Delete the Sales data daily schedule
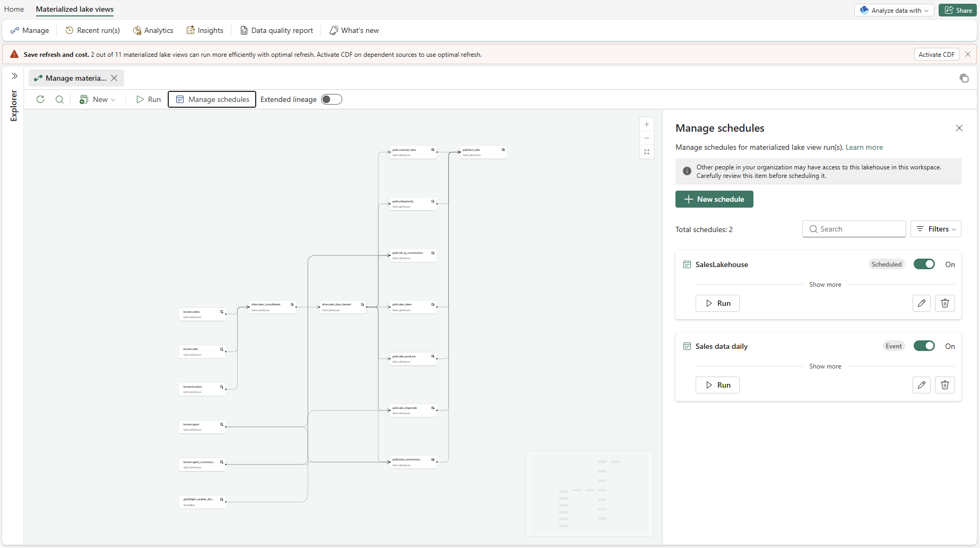The width and height of the screenshot is (980, 548). pyautogui.click(x=945, y=385)
